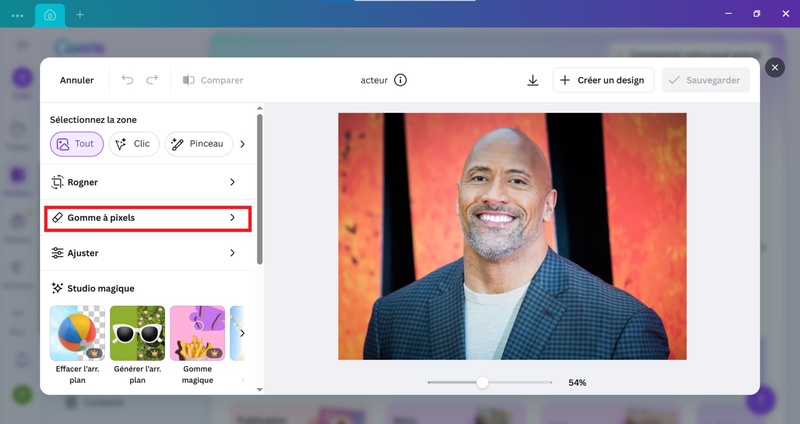Click the Générer l'arr. plan thumbnail
The height and width of the screenshot is (424, 800).
[137, 333]
